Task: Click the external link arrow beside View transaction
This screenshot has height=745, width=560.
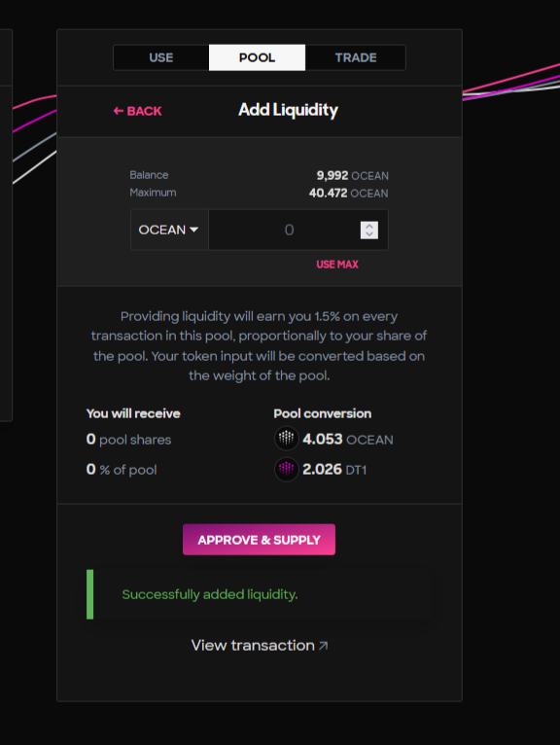Action: coord(324,646)
